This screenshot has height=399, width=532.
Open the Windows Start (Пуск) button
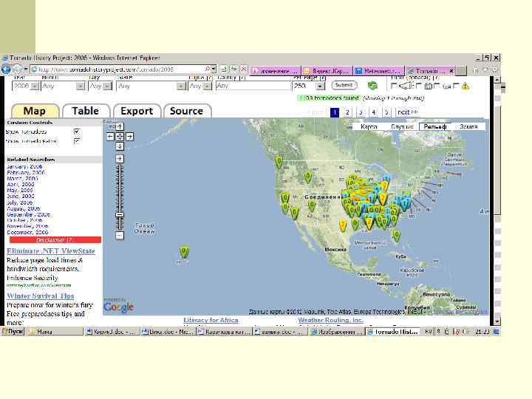pyautogui.click(x=13, y=332)
